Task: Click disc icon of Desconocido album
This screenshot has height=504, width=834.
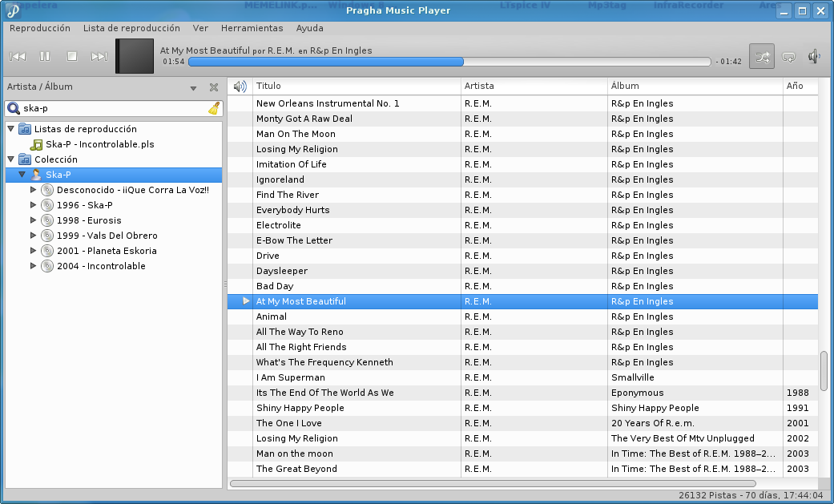Action: [x=47, y=189]
